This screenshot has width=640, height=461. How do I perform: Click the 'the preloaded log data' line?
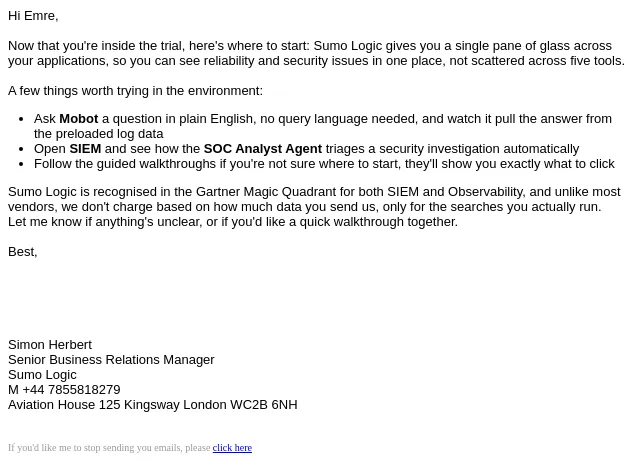[98, 134]
